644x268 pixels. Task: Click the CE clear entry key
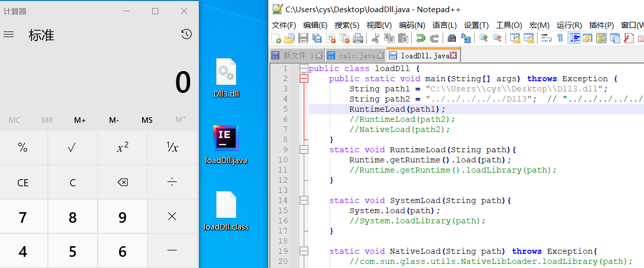[23, 182]
